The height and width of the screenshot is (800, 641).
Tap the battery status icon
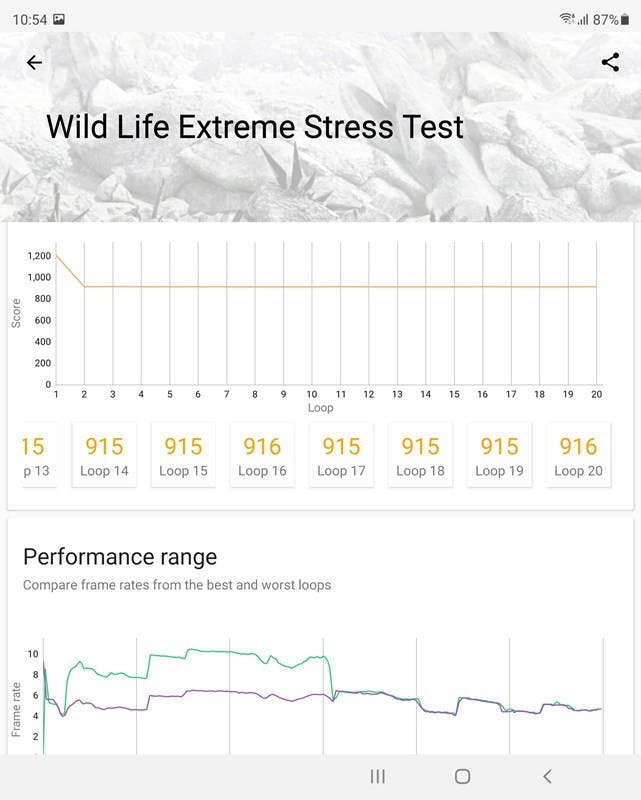pos(626,19)
